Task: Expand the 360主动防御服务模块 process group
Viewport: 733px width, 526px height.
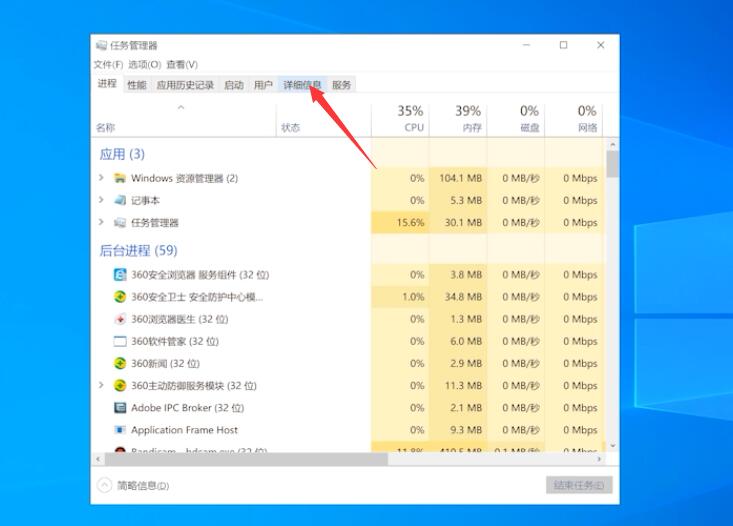Action: click(x=101, y=385)
